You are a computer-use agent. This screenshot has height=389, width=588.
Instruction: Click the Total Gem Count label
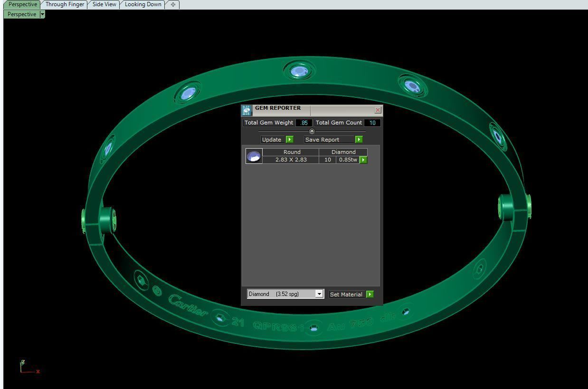(x=339, y=123)
